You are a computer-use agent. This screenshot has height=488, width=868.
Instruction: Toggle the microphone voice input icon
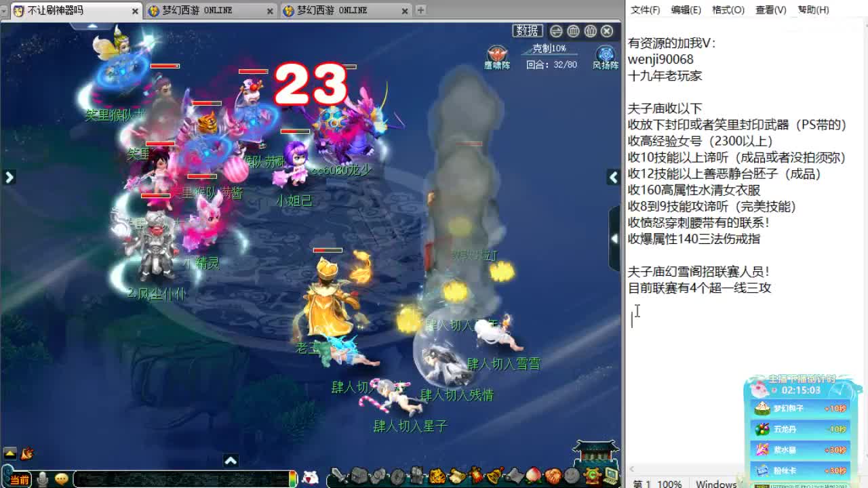pyautogui.click(x=43, y=479)
